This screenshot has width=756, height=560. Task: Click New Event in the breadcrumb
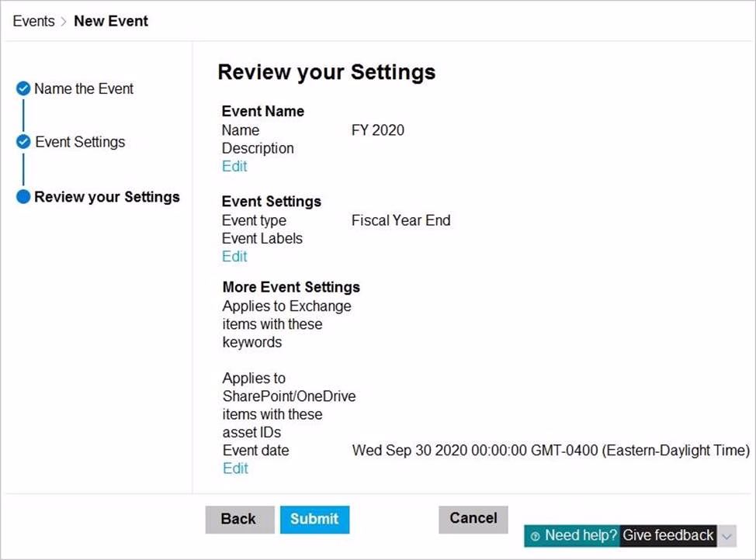click(111, 22)
